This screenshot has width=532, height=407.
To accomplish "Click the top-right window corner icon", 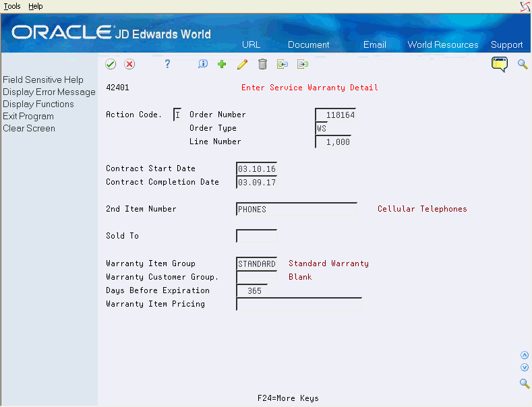I will pos(525,6).
